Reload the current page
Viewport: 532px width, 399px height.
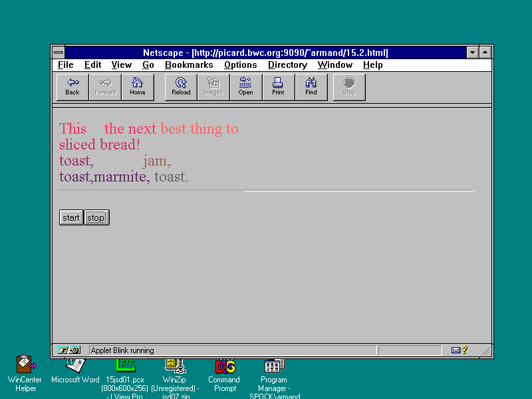pos(181,87)
